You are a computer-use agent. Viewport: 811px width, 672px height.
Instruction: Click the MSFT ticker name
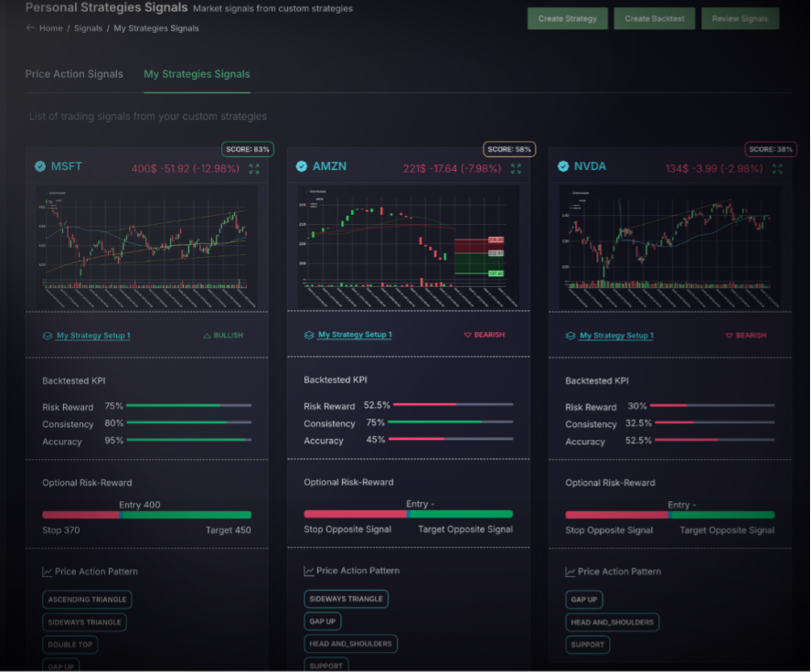(x=66, y=166)
